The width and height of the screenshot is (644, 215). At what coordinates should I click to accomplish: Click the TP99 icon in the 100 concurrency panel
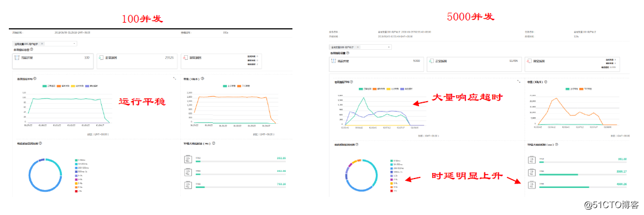tap(188, 186)
